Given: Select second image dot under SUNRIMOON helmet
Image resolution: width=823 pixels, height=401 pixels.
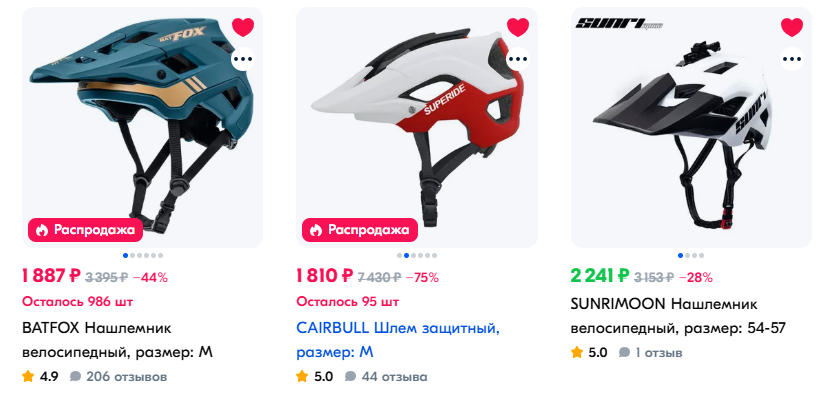Looking at the screenshot, I should [688, 256].
